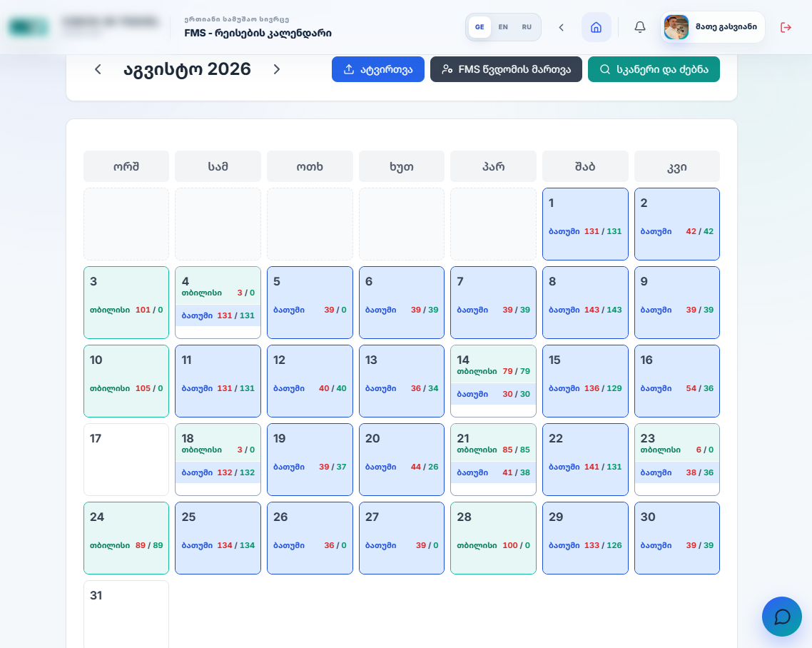Open August 13 day cell

click(401, 381)
